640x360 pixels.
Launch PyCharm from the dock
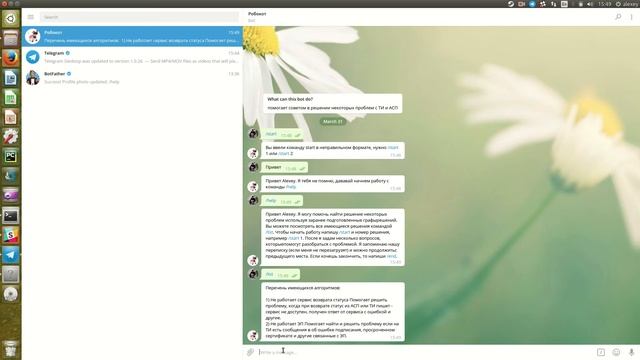coord(11,156)
